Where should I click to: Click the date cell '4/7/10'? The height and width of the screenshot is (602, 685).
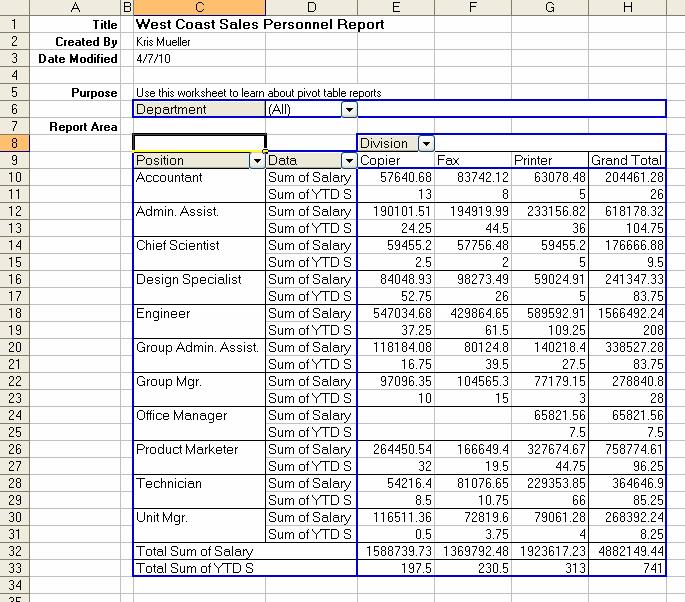[199, 59]
